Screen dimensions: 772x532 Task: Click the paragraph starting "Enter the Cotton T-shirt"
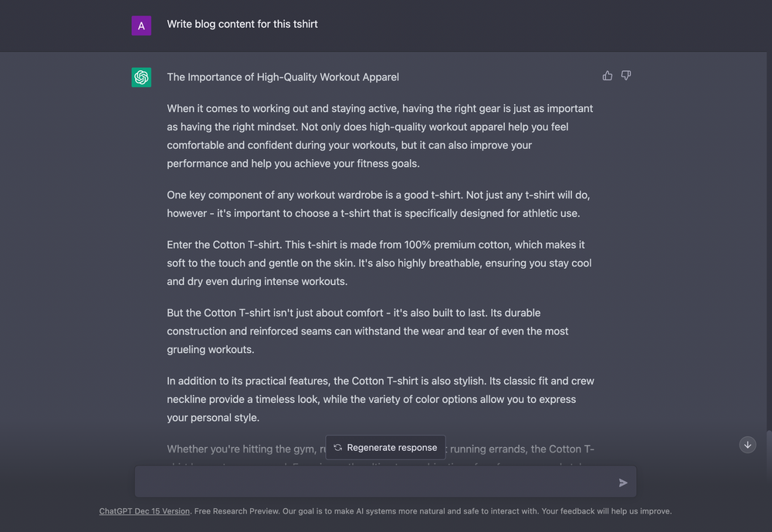379,263
